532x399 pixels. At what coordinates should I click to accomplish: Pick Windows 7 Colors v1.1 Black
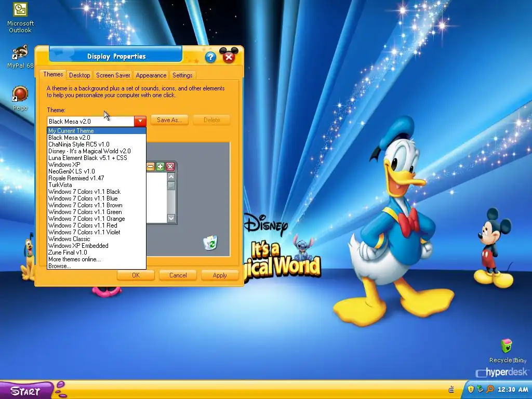pyautogui.click(x=97, y=192)
